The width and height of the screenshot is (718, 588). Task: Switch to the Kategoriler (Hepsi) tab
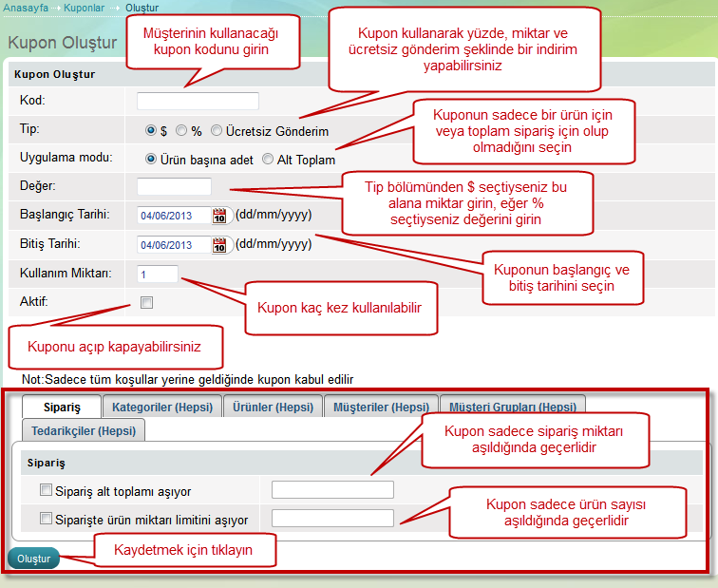[161, 407]
